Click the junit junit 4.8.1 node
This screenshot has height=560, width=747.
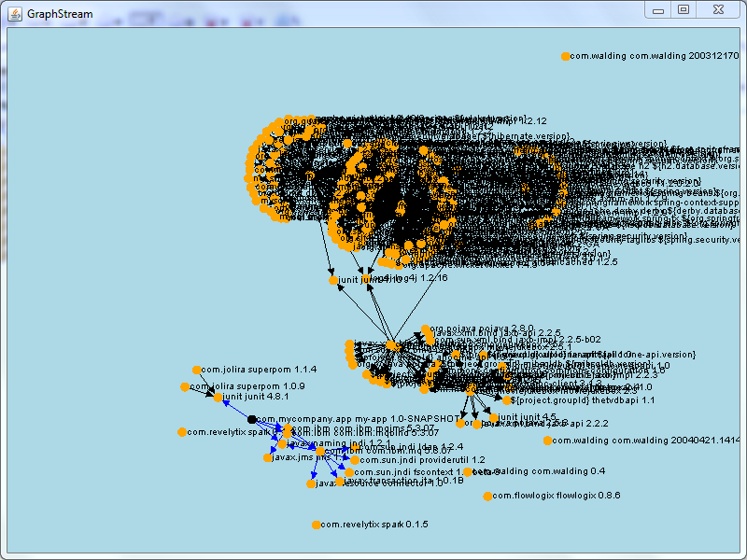tap(218, 398)
